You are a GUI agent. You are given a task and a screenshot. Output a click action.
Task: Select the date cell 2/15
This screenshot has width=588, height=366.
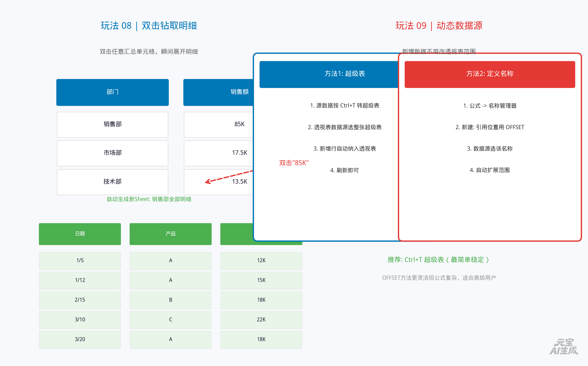(80, 300)
